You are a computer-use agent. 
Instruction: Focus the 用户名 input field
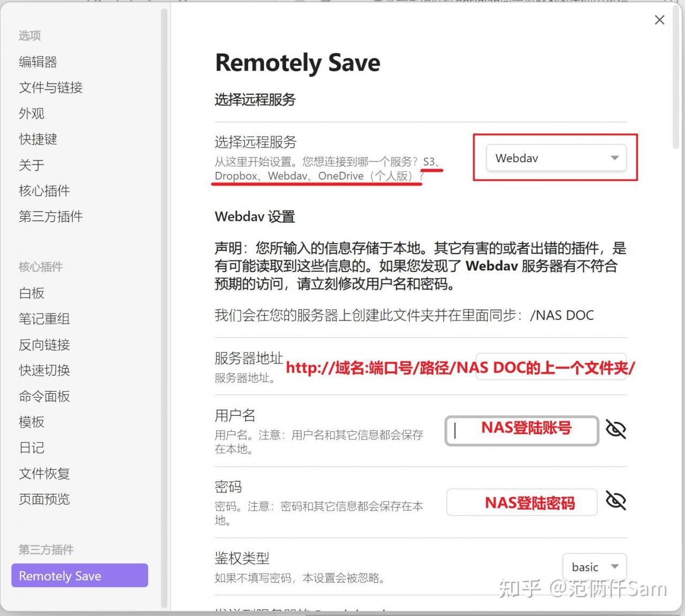(522, 430)
